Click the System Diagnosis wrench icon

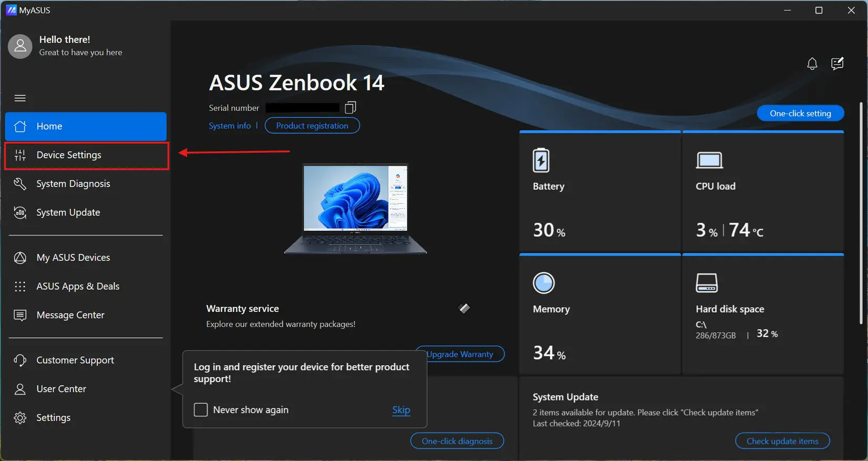(20, 183)
